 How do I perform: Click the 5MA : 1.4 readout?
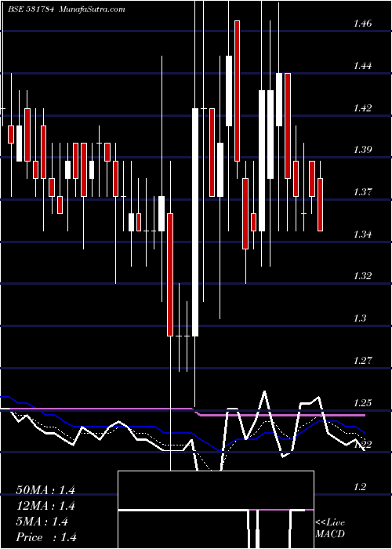tap(42, 522)
